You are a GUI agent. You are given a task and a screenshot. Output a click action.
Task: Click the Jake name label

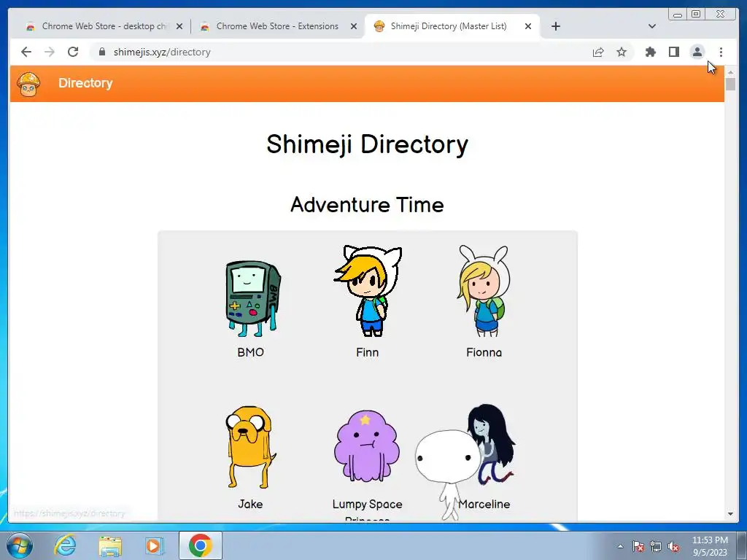(250, 504)
